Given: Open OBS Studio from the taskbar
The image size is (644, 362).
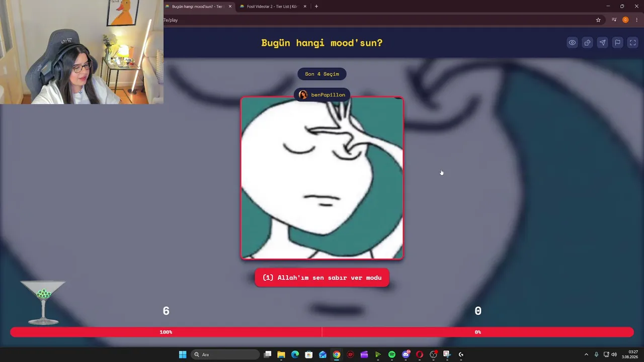Looking at the screenshot, I should pos(433,354).
